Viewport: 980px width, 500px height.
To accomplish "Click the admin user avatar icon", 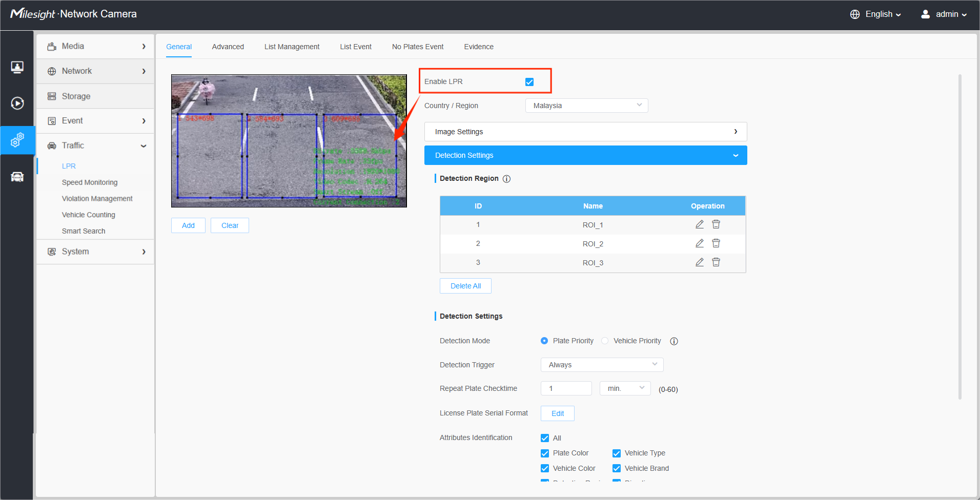I will pos(925,14).
